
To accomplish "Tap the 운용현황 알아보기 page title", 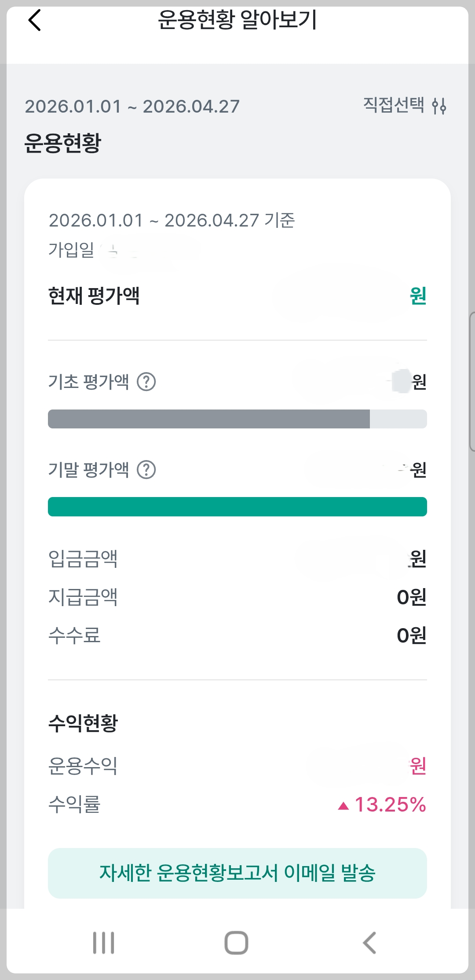I will point(237,20).
